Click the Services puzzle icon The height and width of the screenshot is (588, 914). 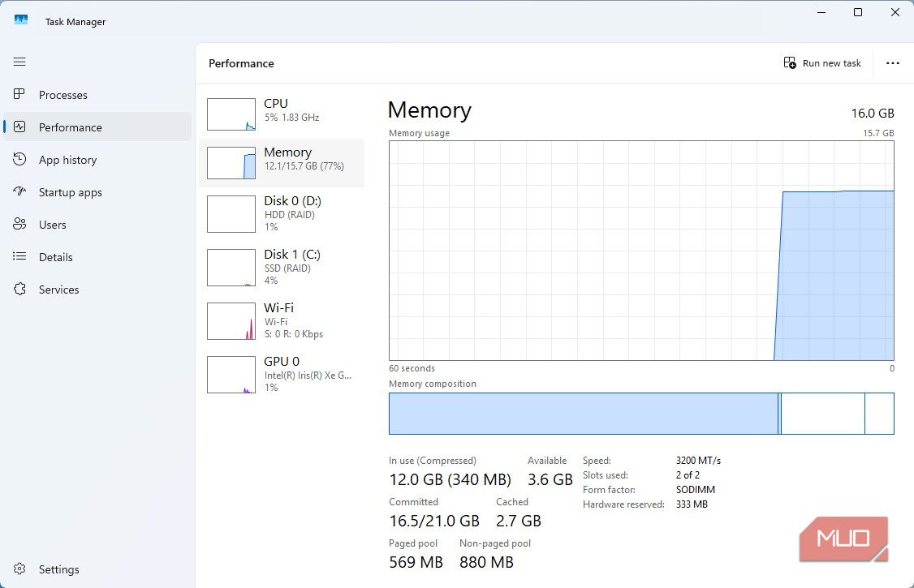[19, 289]
